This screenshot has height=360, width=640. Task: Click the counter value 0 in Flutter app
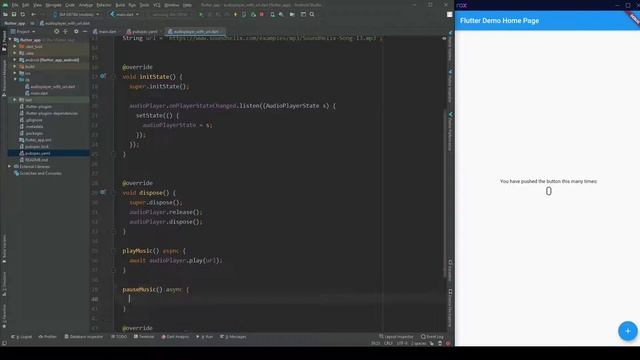(549, 191)
